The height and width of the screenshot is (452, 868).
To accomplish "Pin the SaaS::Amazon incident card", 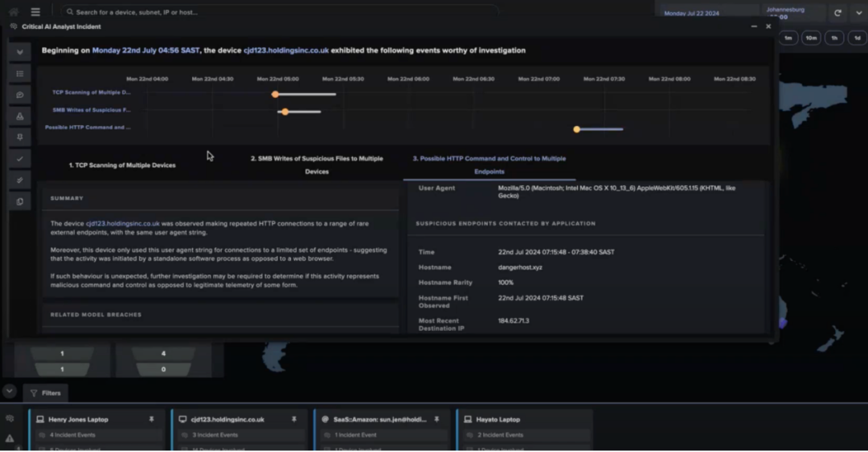I will tap(436, 420).
